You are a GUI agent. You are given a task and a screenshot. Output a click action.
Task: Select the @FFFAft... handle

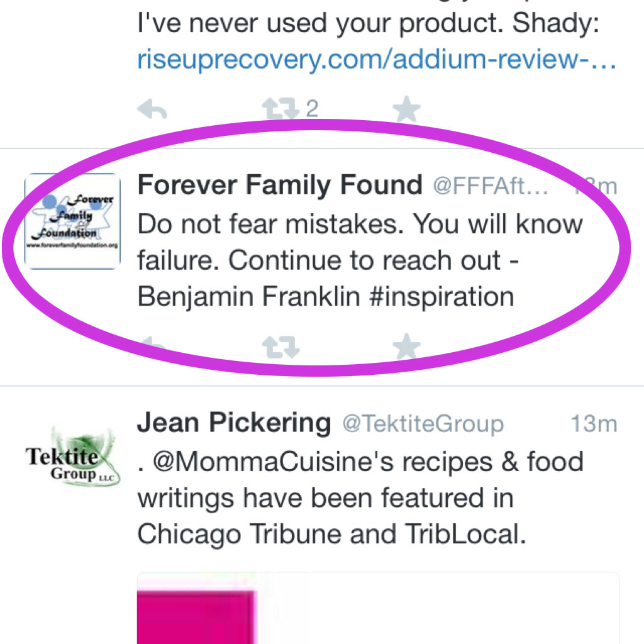pyautogui.click(x=491, y=186)
